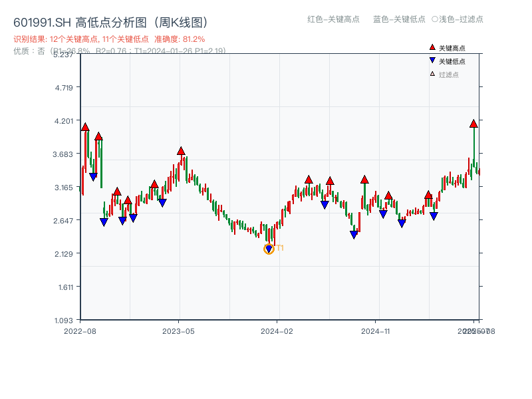Screen dimensions: 532x399
Task: Toggle the circle beside 浅色-过滤点
Action: click(434, 19)
